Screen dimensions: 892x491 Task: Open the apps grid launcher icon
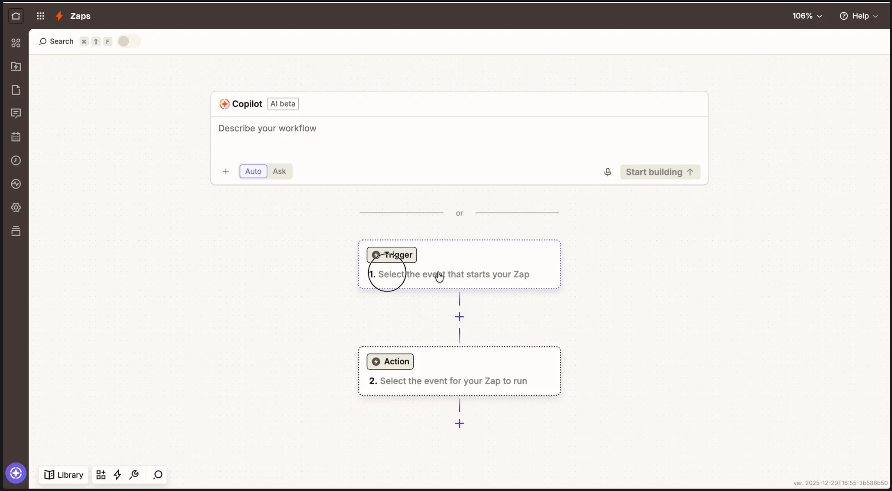pos(40,16)
